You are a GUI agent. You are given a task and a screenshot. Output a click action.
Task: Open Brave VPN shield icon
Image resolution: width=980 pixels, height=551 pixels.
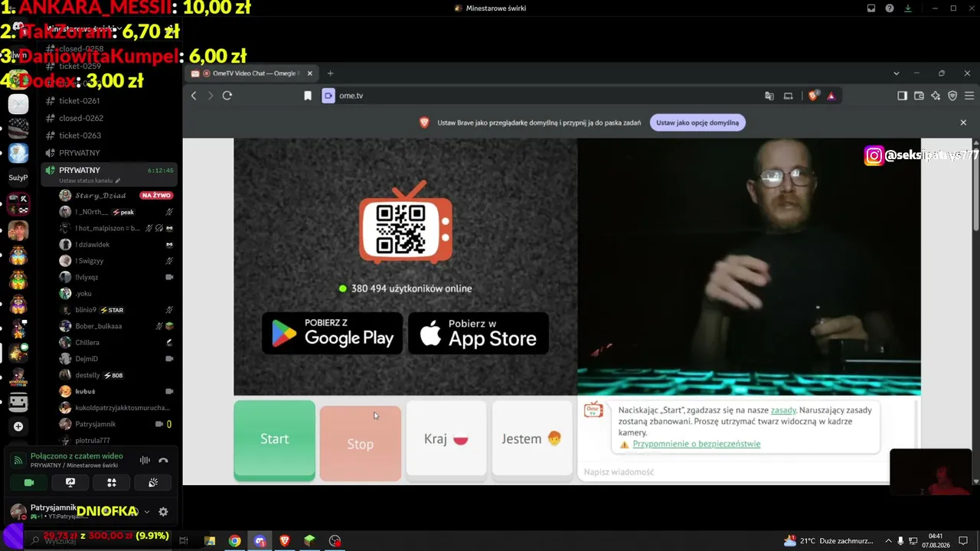pyautogui.click(x=952, y=96)
